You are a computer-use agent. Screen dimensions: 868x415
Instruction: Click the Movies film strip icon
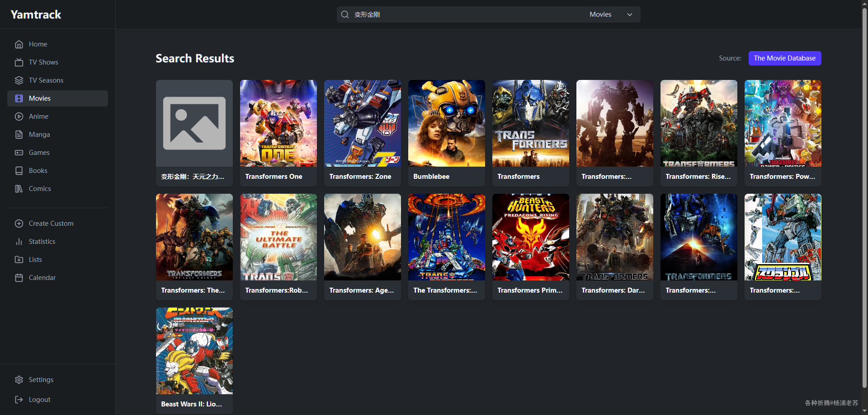click(19, 98)
